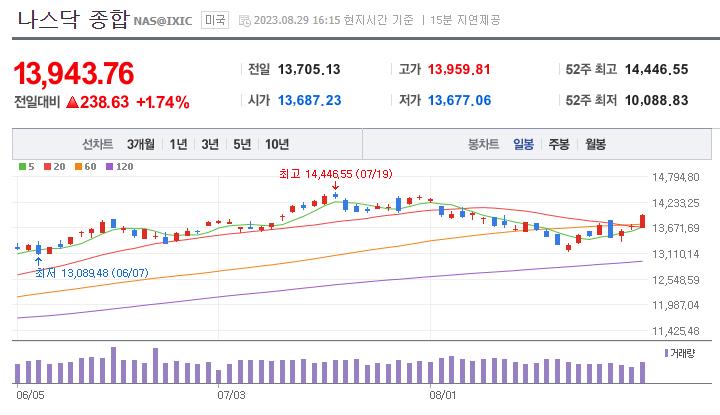Click the red 20-day moving average swatch
This screenshot has height=415, width=720.
[47, 167]
